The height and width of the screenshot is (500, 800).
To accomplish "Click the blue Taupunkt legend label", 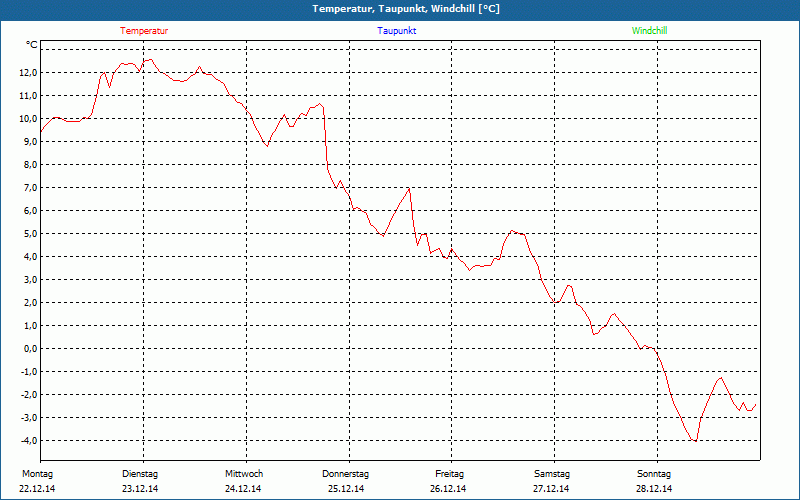I will pos(397,31).
